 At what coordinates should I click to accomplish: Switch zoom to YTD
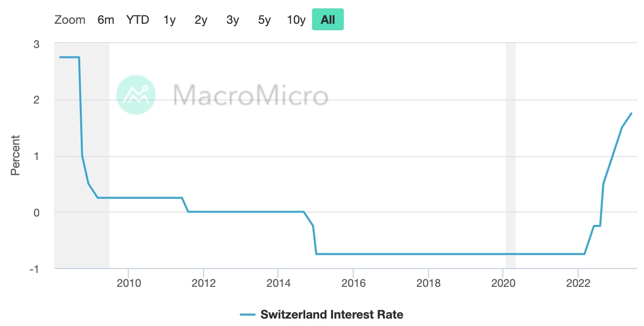point(137,20)
